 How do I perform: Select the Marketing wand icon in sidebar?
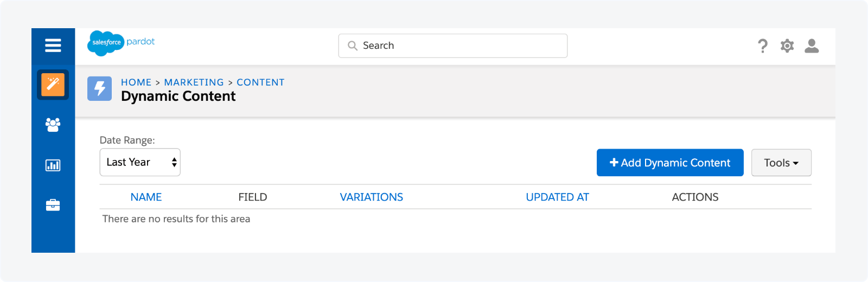[53, 85]
